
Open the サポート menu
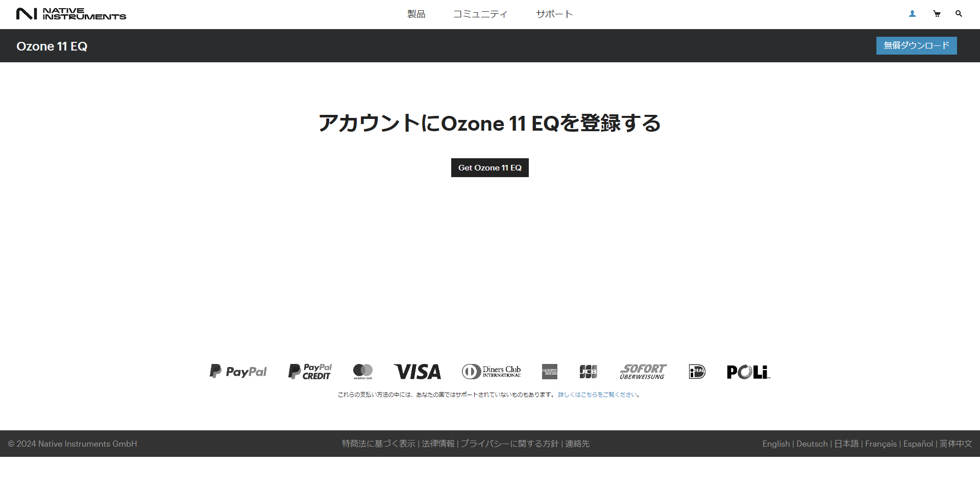pos(554,14)
